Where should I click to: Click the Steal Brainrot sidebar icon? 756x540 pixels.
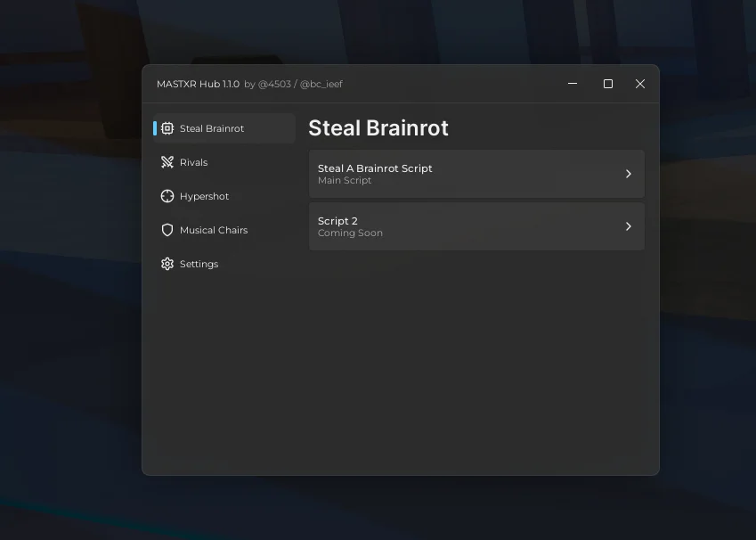167,128
